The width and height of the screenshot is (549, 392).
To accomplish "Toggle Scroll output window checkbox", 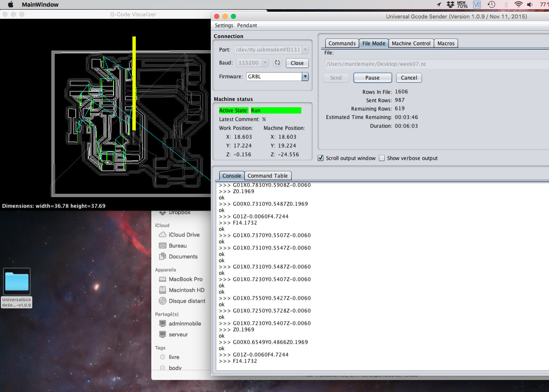I will click(321, 158).
